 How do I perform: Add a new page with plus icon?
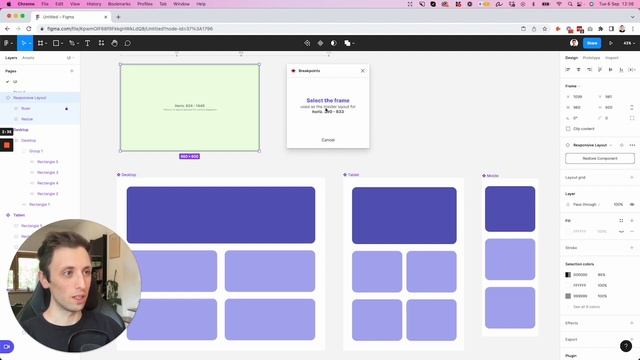click(72, 71)
